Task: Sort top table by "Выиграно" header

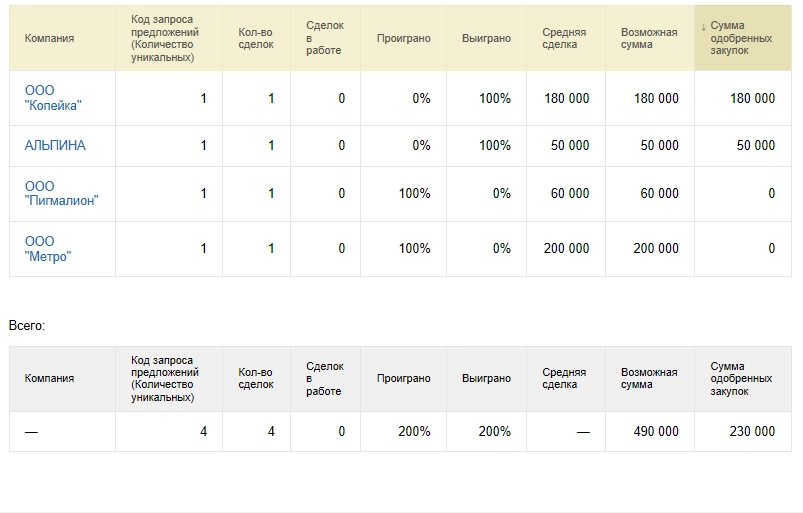Action: point(486,38)
